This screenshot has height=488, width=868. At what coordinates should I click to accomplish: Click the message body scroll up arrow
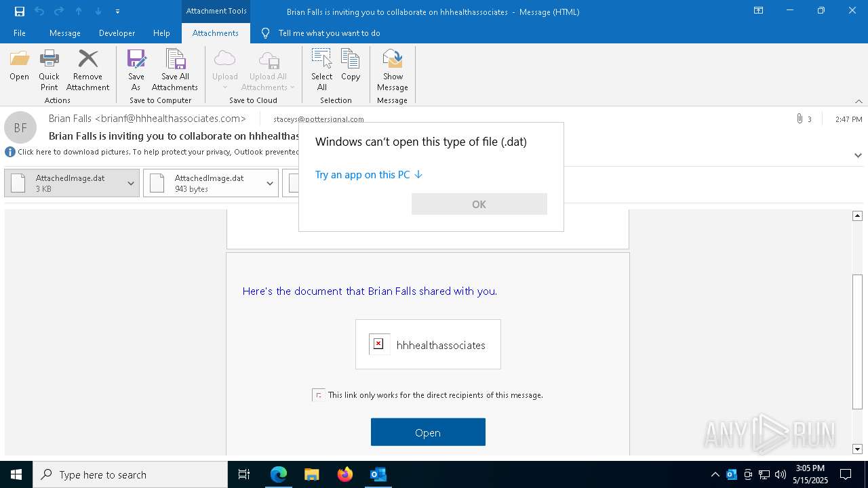click(x=857, y=216)
